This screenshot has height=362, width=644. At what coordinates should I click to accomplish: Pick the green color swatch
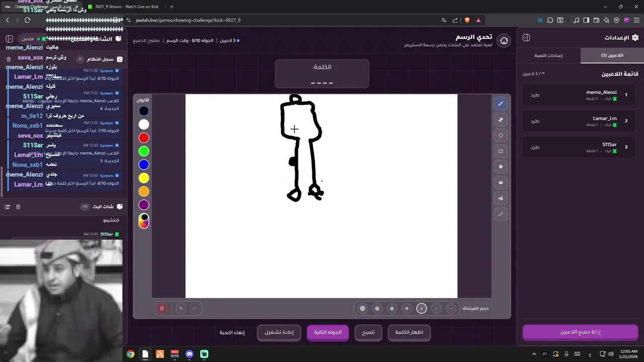[x=144, y=151]
